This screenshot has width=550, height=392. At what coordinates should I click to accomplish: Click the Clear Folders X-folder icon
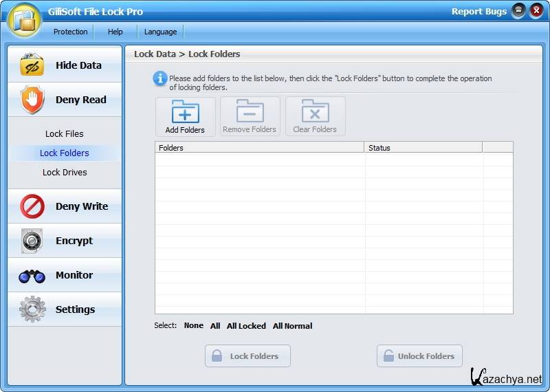(x=315, y=111)
